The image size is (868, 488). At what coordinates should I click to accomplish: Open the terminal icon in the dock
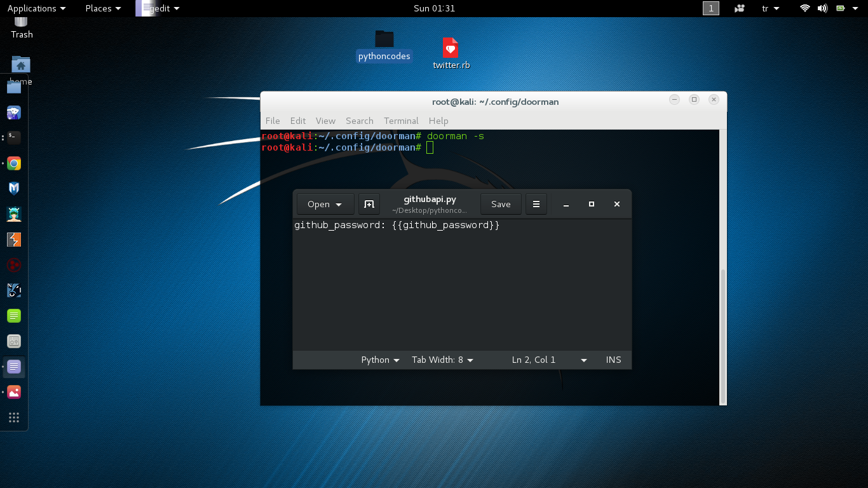coord(14,137)
